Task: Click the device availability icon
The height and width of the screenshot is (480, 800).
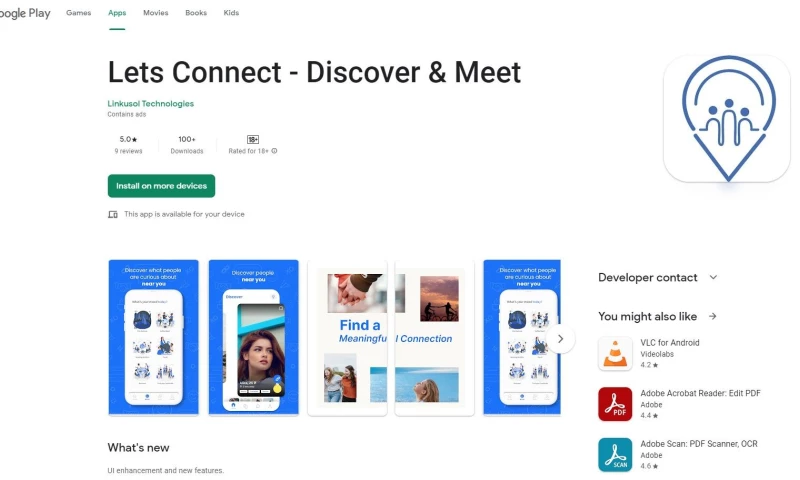Action: [113, 214]
